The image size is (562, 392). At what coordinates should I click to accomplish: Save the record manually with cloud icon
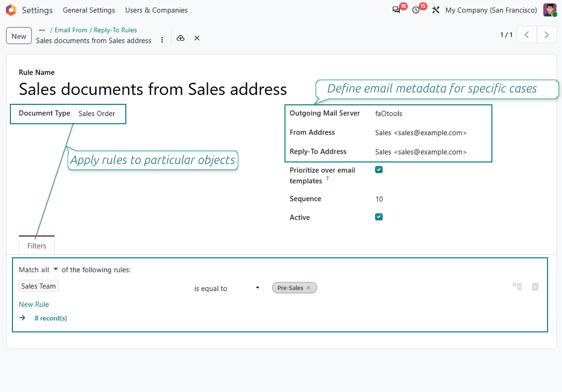pos(181,38)
